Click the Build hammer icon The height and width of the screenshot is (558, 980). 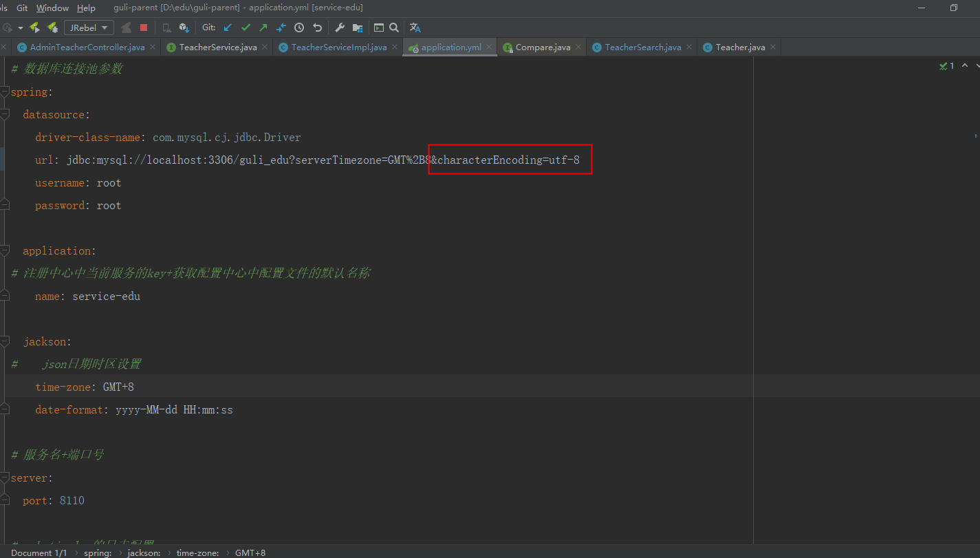click(127, 28)
